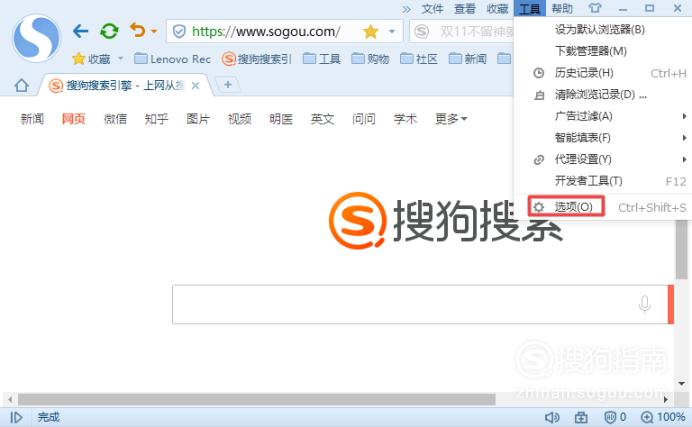Click the 100% zoom control

663,417
